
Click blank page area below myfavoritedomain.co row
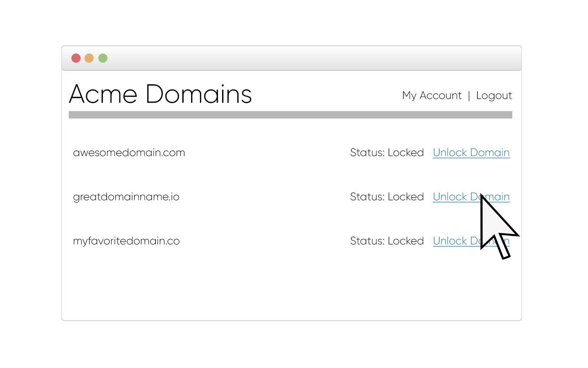pyautogui.click(x=257, y=287)
